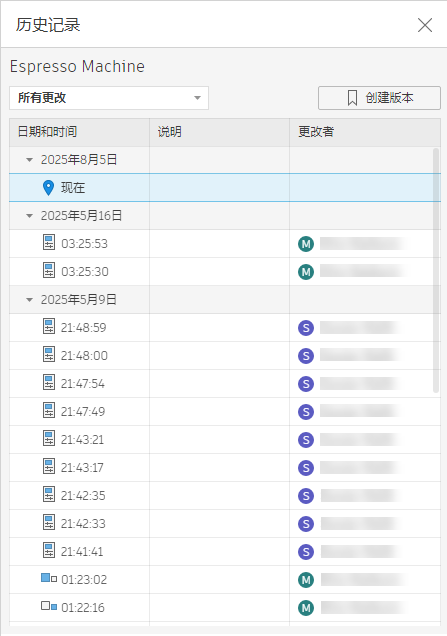Viewport: 447px width, 636px height.
Task: Click the change icon for 21:48:59
Action: coord(49,326)
